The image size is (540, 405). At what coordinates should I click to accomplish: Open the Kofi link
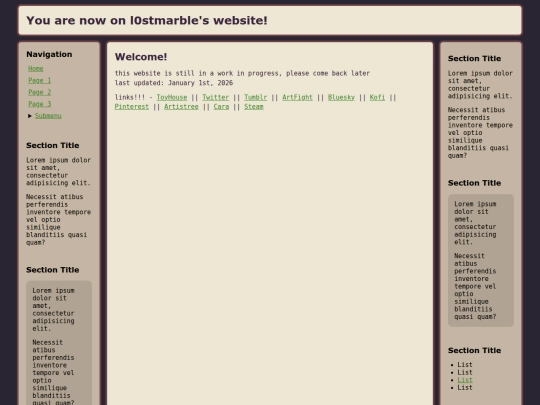(377, 97)
